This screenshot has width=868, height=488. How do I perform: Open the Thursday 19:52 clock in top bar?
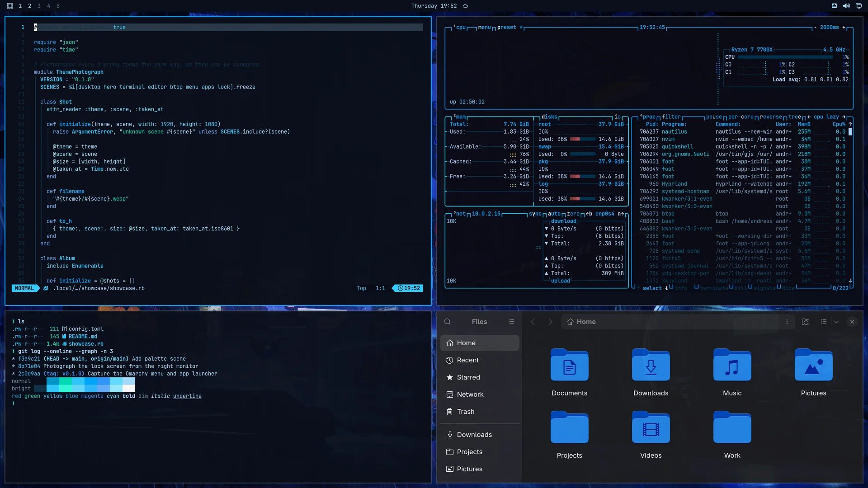click(434, 6)
